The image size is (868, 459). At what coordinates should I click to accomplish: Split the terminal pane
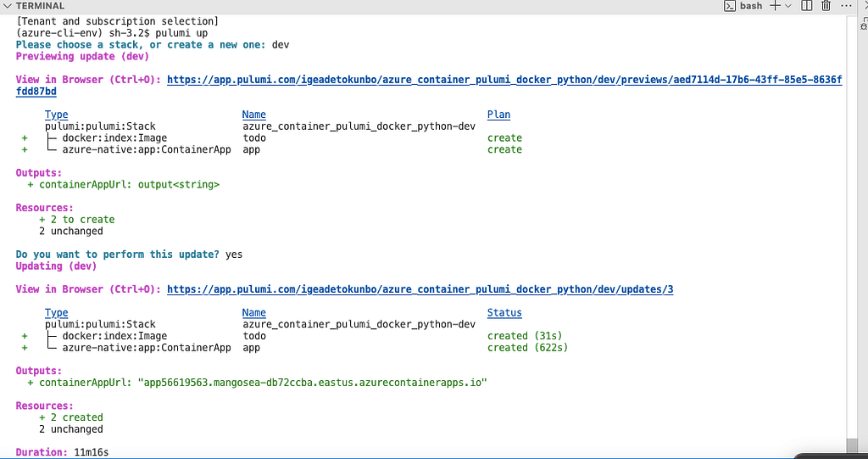[x=807, y=6]
